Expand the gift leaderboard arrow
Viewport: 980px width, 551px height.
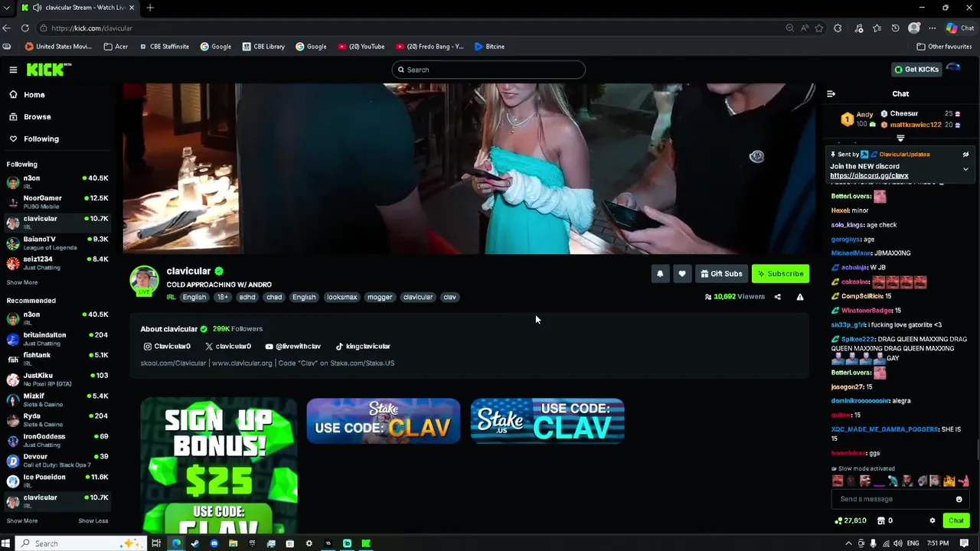point(900,139)
